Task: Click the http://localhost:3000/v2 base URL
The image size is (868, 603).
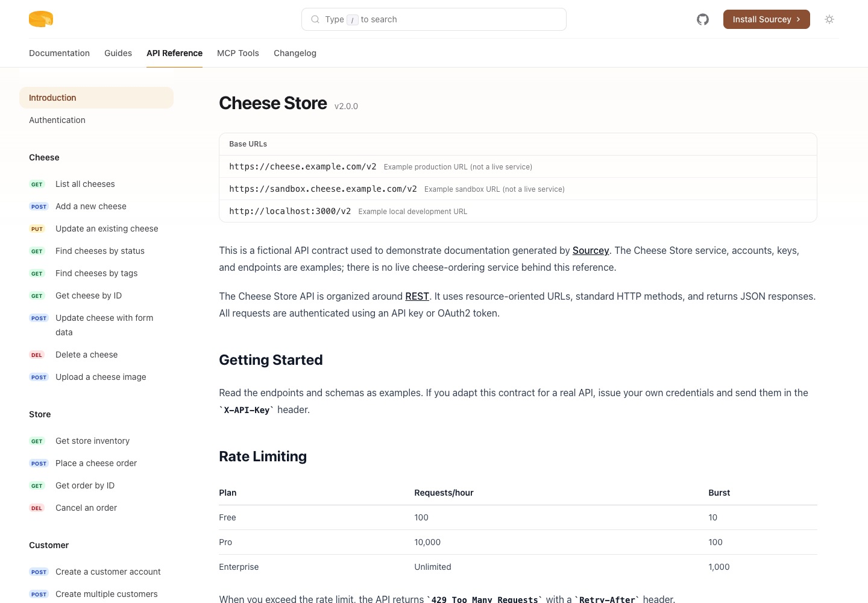Action: coord(290,211)
